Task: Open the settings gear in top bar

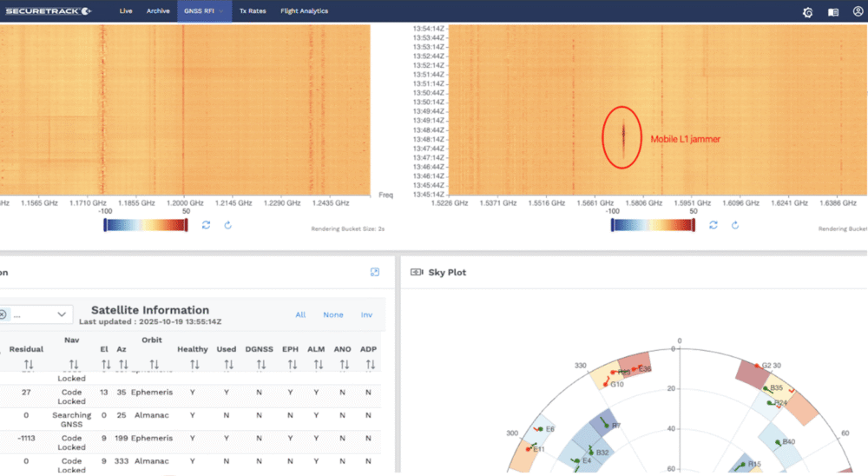Action: point(807,12)
